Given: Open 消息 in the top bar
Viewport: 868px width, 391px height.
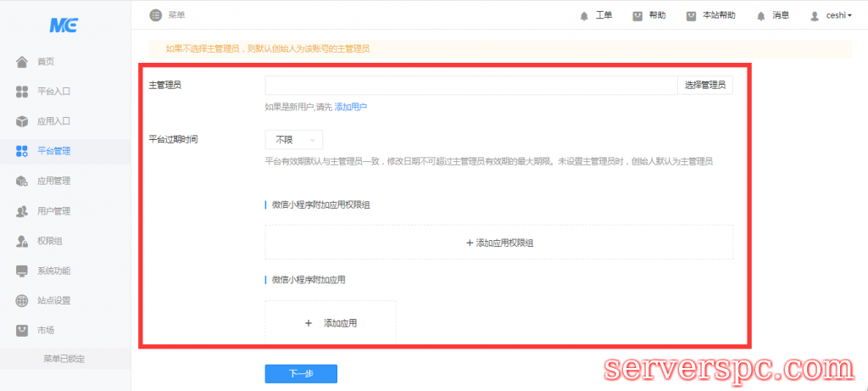Looking at the screenshot, I should pos(781,15).
